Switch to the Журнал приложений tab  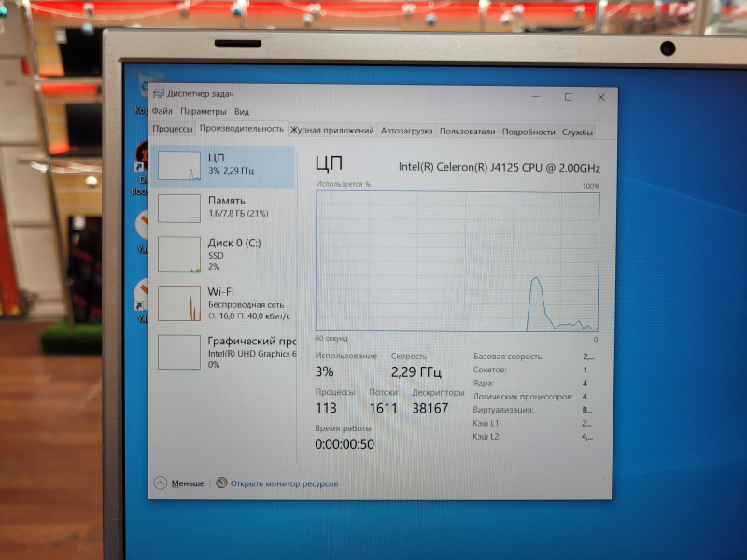pyautogui.click(x=331, y=132)
